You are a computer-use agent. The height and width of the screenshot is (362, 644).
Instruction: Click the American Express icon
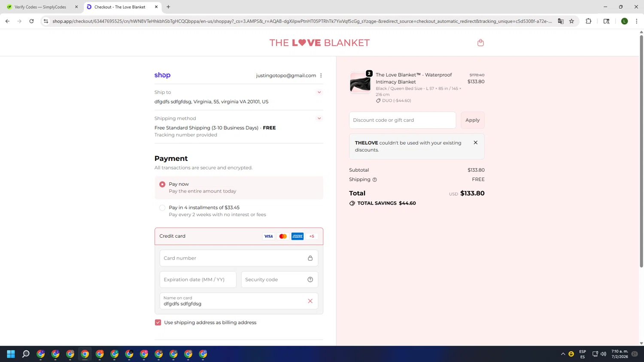coord(298,236)
